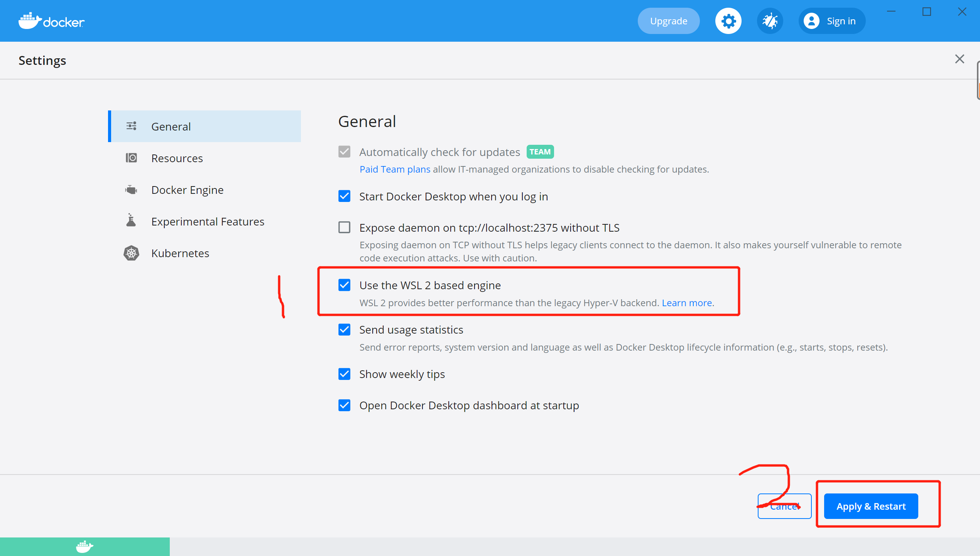Open the Learn more link about WSL 2

pyautogui.click(x=686, y=303)
